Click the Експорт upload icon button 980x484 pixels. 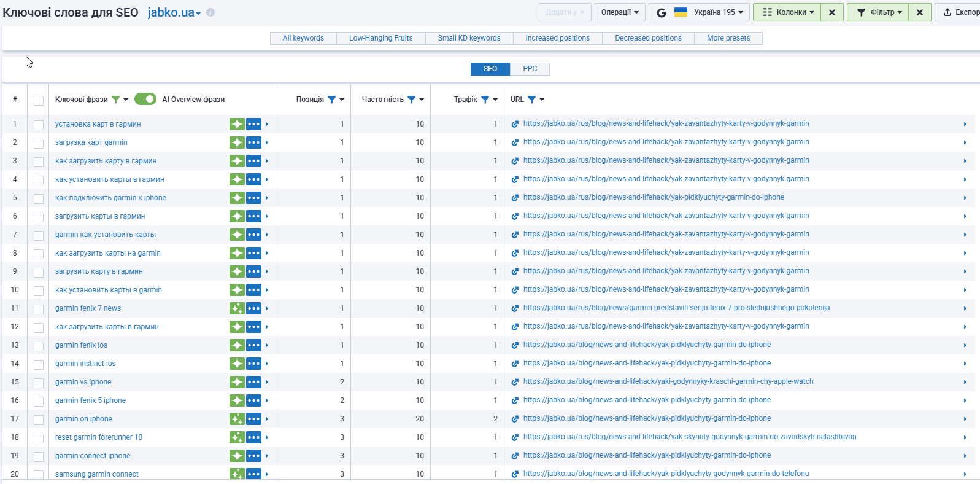coord(958,12)
